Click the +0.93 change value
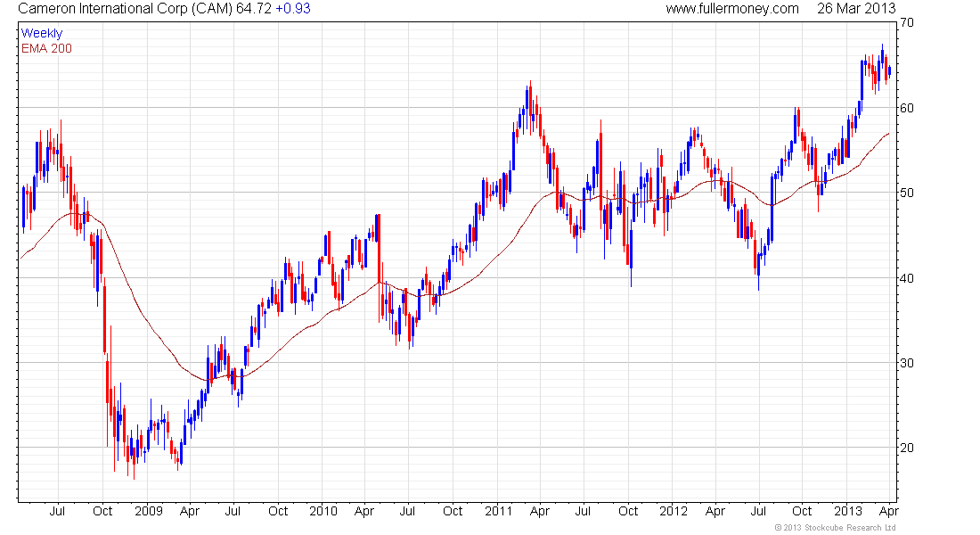The width and height of the screenshot is (980, 535). [293, 9]
